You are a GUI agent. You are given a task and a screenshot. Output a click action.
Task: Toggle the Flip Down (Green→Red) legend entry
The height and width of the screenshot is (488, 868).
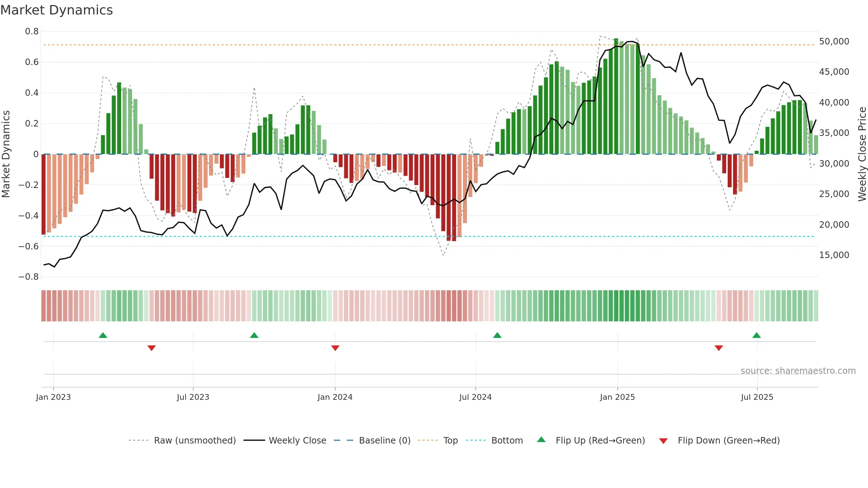pos(719,440)
